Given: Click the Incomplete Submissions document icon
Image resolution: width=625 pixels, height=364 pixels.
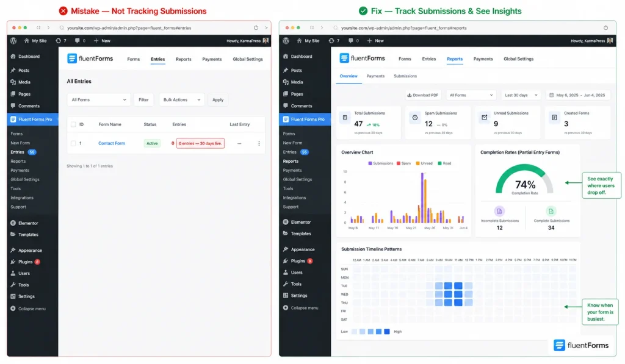Looking at the screenshot, I should (499, 211).
